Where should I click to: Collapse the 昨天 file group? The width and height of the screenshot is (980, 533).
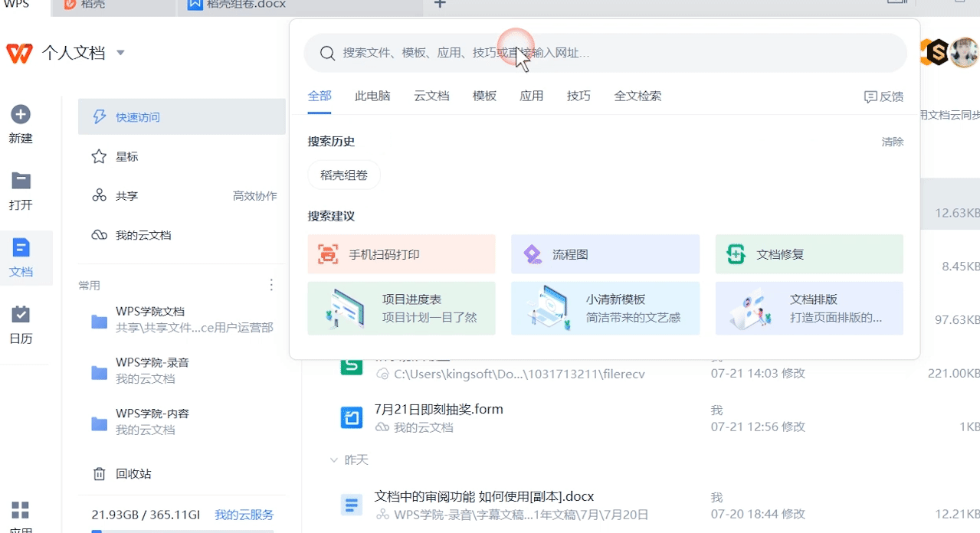[x=334, y=460]
